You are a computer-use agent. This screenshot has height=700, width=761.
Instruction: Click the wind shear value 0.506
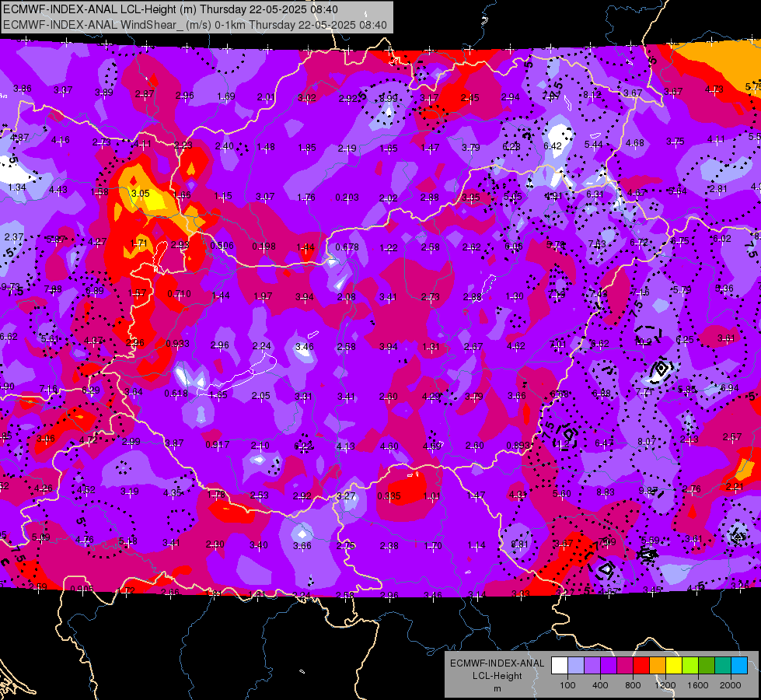pos(222,246)
